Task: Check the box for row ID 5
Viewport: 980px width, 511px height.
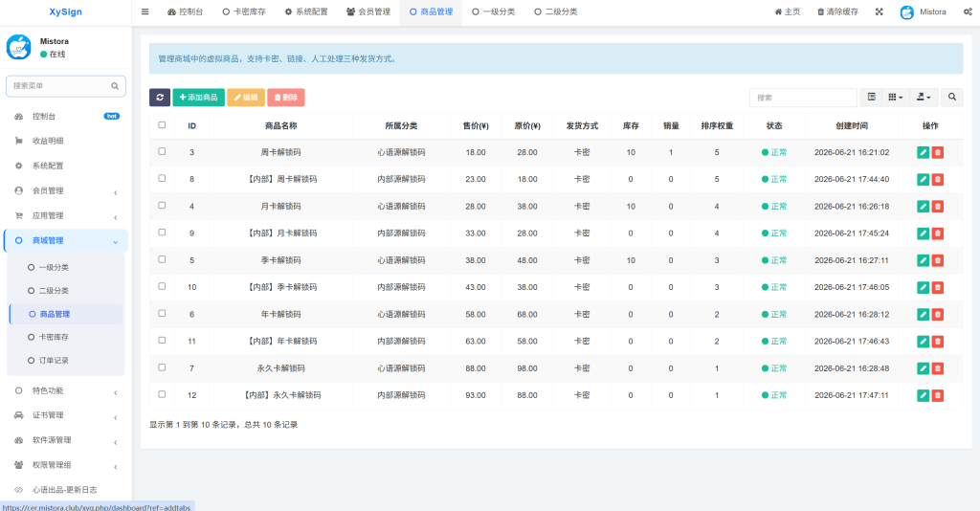Action: pos(162,259)
